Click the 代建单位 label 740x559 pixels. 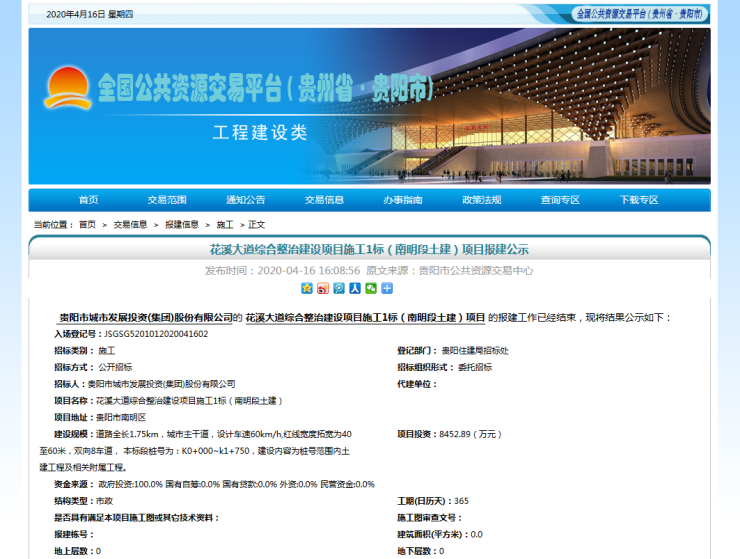tap(417, 384)
